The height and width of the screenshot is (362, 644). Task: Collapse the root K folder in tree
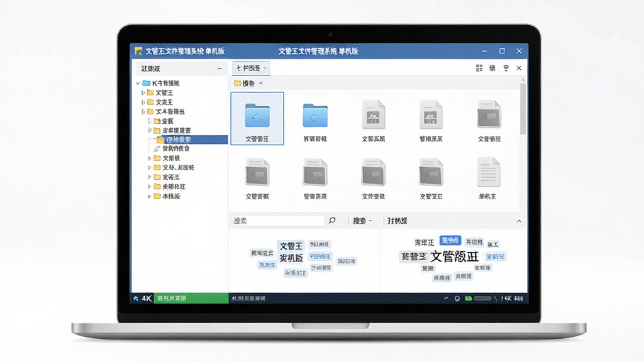click(x=138, y=84)
